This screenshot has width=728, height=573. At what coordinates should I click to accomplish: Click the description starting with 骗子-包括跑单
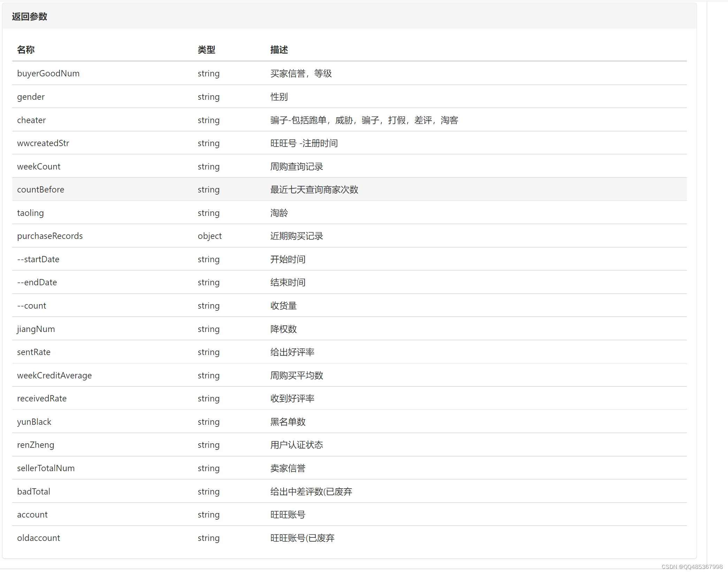(x=364, y=120)
